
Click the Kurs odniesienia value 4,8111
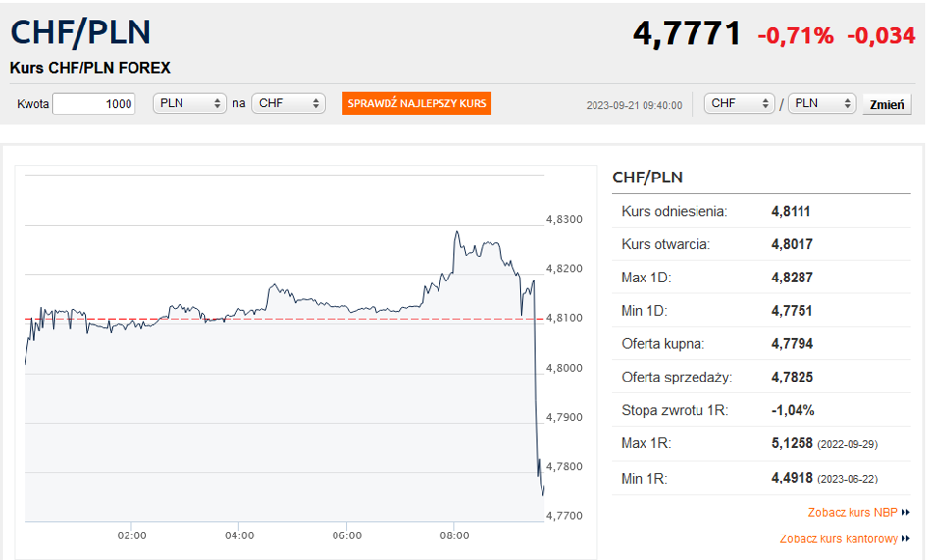791,211
